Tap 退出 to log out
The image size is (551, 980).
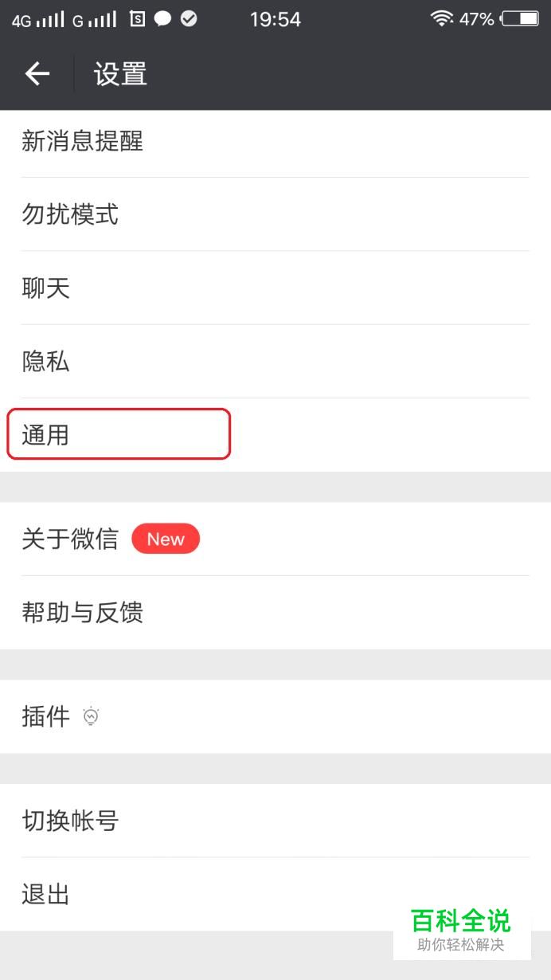click(x=275, y=894)
